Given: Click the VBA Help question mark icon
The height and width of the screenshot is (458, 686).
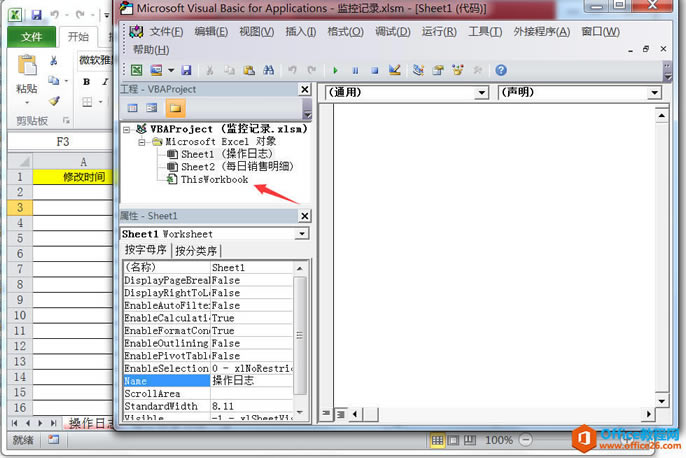Looking at the screenshot, I should 501,70.
